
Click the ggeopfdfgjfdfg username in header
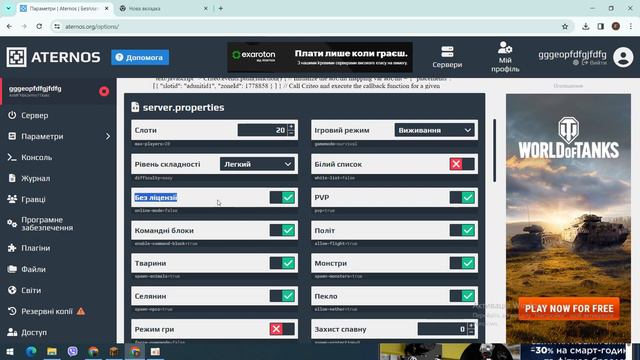572,54
